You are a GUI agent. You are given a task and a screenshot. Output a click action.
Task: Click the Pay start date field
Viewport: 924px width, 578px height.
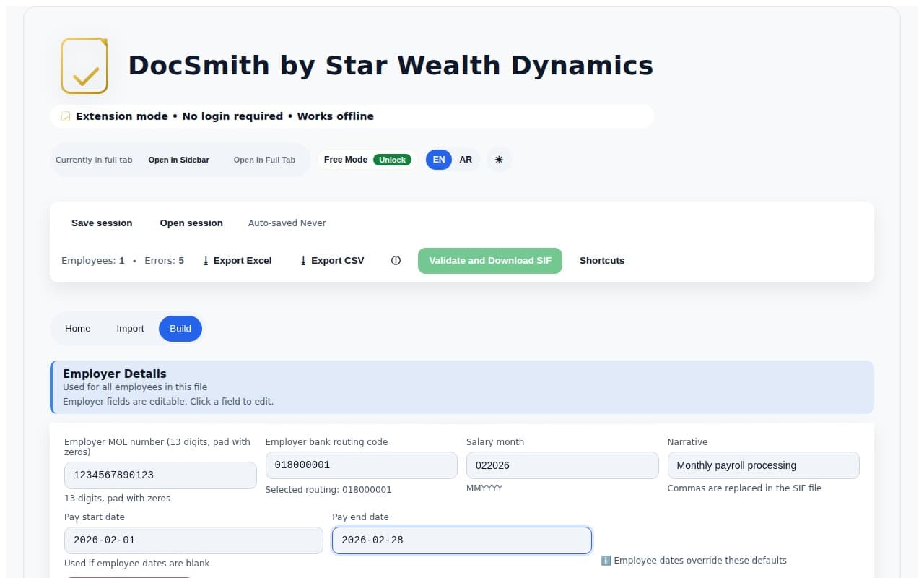[193, 540]
